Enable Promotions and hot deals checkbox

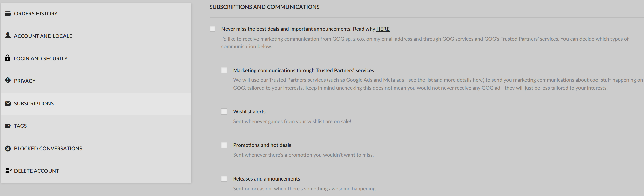coord(224,145)
